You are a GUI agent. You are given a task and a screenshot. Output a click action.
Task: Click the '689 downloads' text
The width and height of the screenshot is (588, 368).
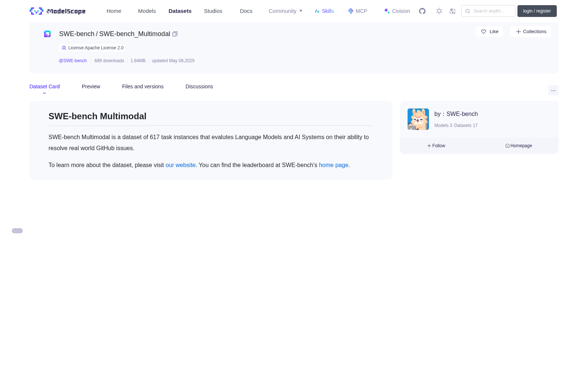(x=109, y=61)
